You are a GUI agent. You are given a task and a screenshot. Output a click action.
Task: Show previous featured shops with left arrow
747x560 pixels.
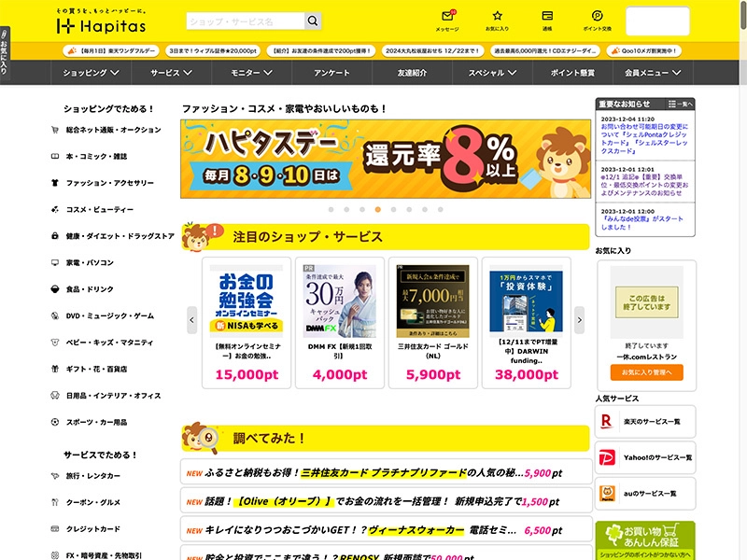click(x=192, y=320)
